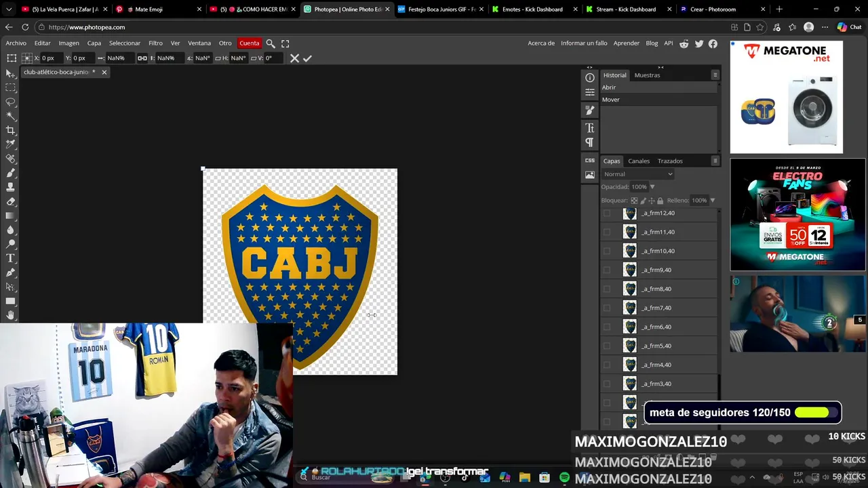Open the Aprender link

click(627, 43)
